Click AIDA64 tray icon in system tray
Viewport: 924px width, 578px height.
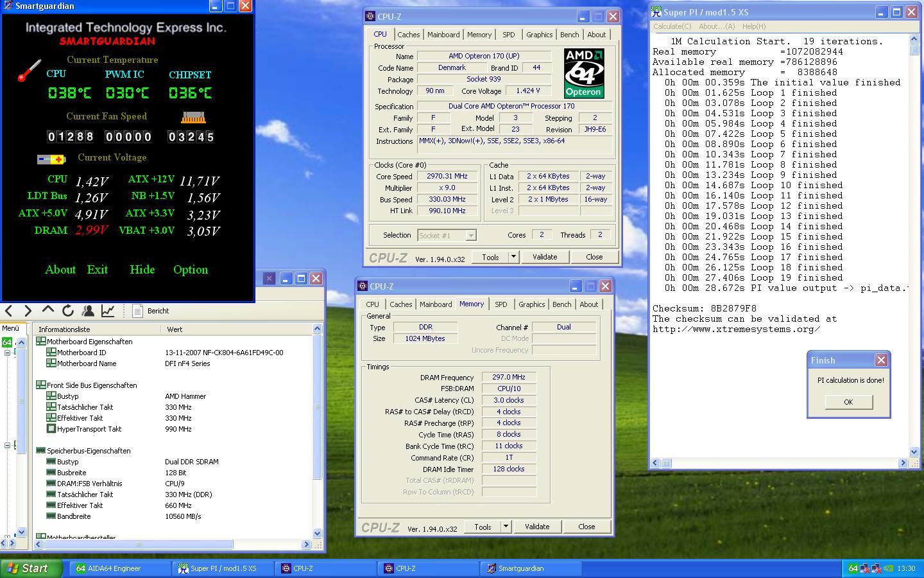[x=853, y=568]
